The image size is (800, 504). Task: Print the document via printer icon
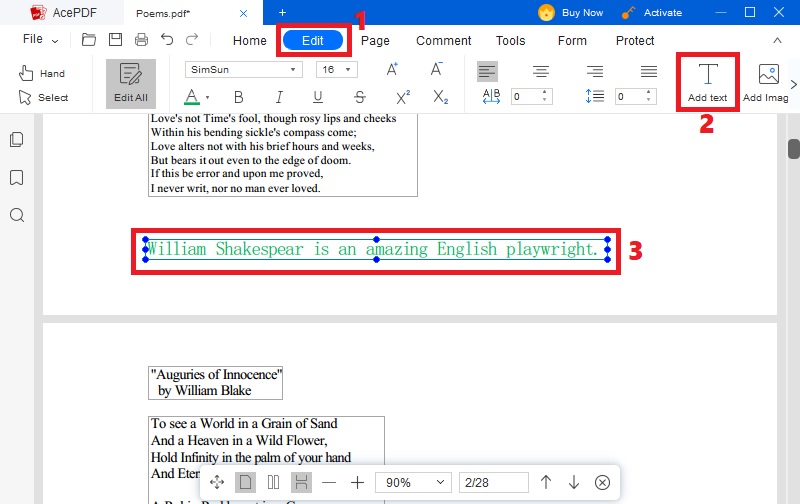point(141,39)
